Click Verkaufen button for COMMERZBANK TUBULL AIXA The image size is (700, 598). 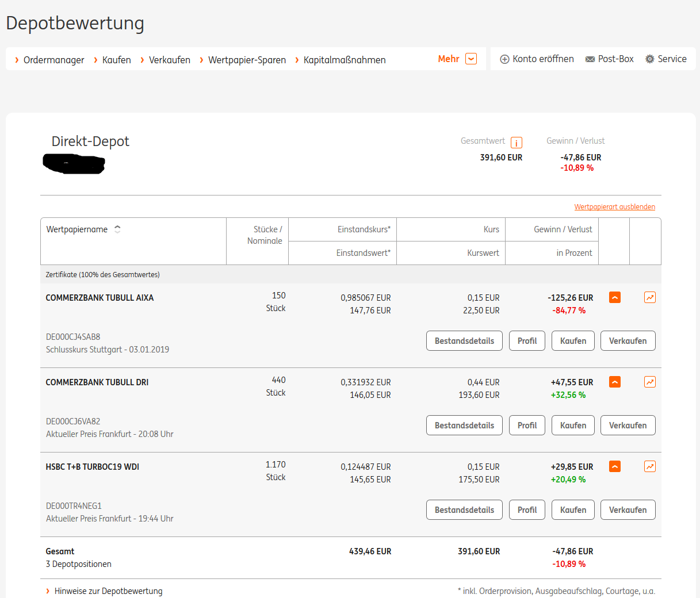click(628, 341)
